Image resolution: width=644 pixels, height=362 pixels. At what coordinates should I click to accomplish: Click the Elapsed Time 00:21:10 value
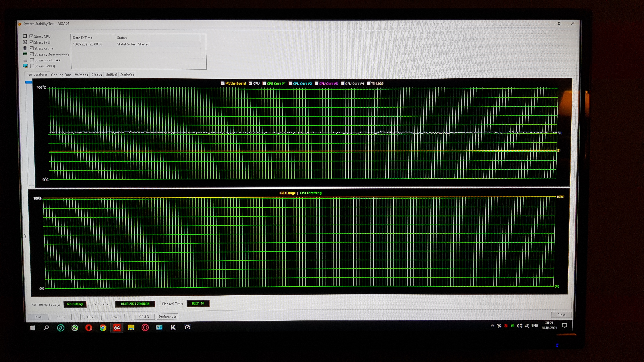tap(198, 303)
